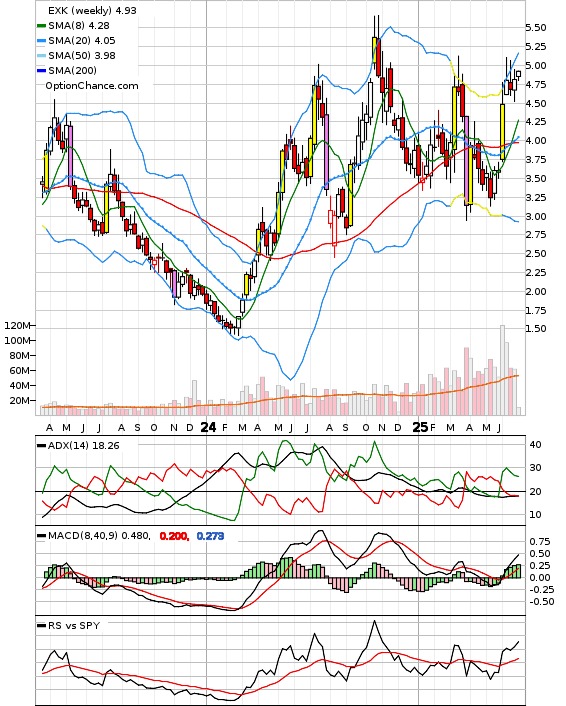This screenshot has width=566, height=706.
Task: Click the OptionChance.com watermark text
Action: pos(92,86)
